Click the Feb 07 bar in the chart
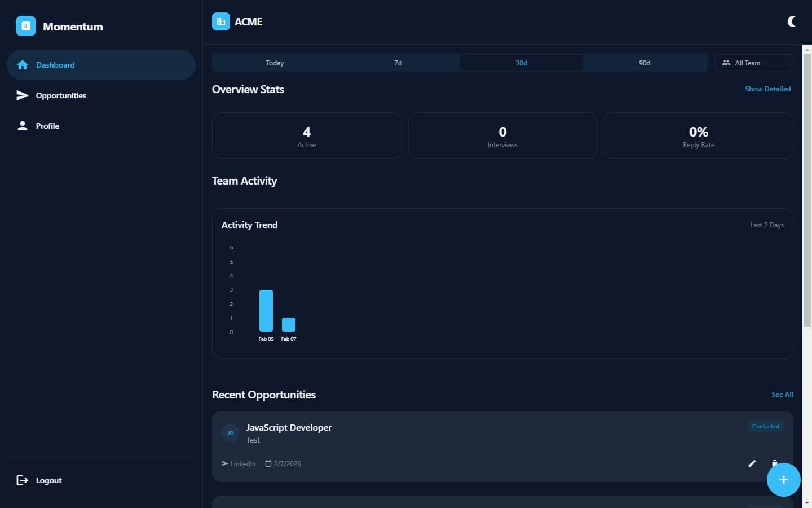 tap(289, 325)
